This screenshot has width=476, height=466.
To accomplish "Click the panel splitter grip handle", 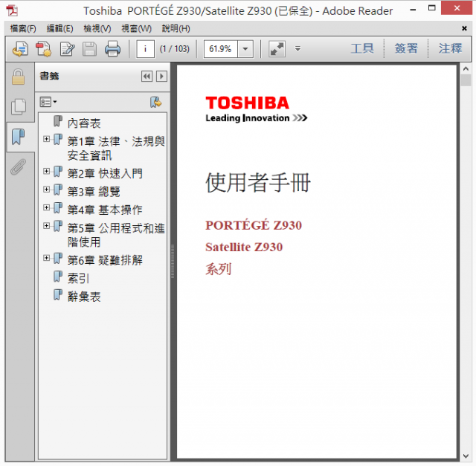I will 173,262.
